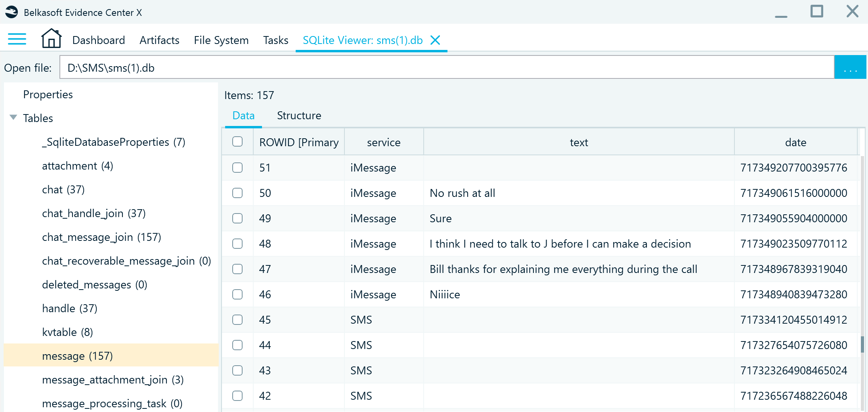Open the Dashboard tab
Viewport: 868px width, 412px height.
(x=99, y=40)
